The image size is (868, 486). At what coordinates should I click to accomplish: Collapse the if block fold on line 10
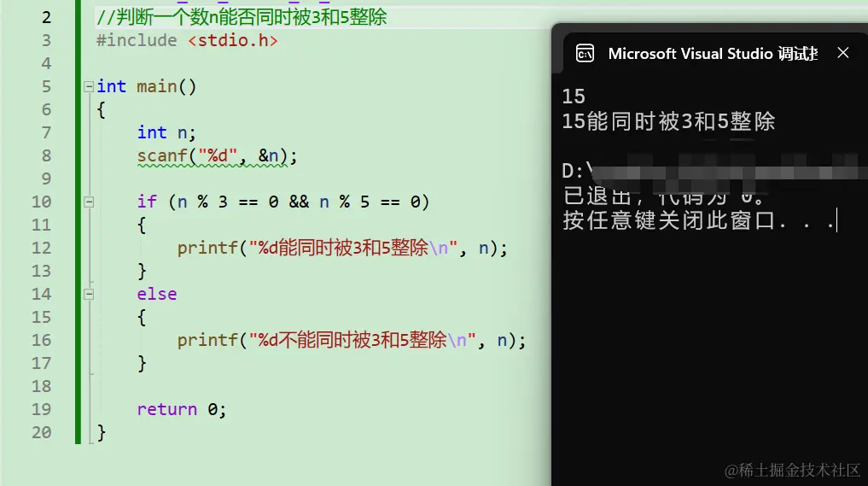tap(89, 202)
